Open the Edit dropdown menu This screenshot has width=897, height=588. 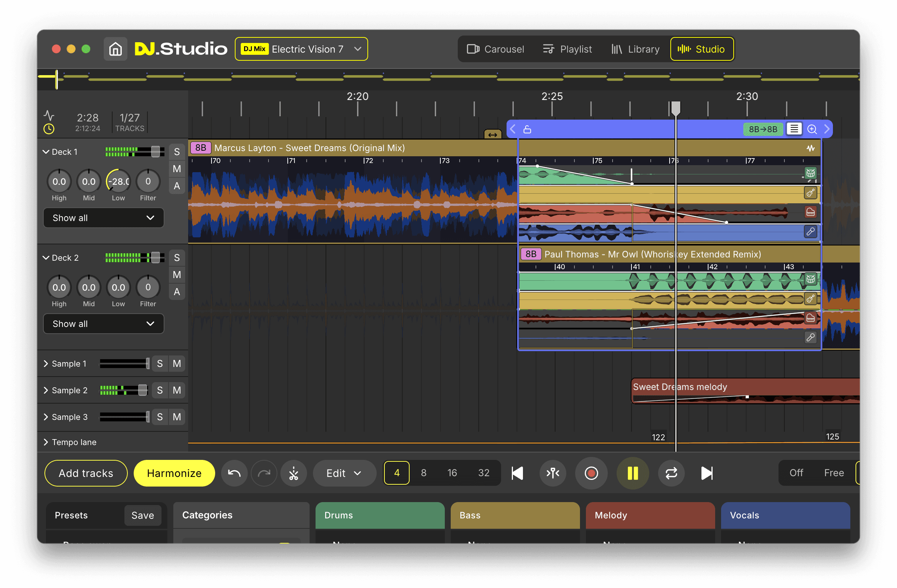pos(344,473)
